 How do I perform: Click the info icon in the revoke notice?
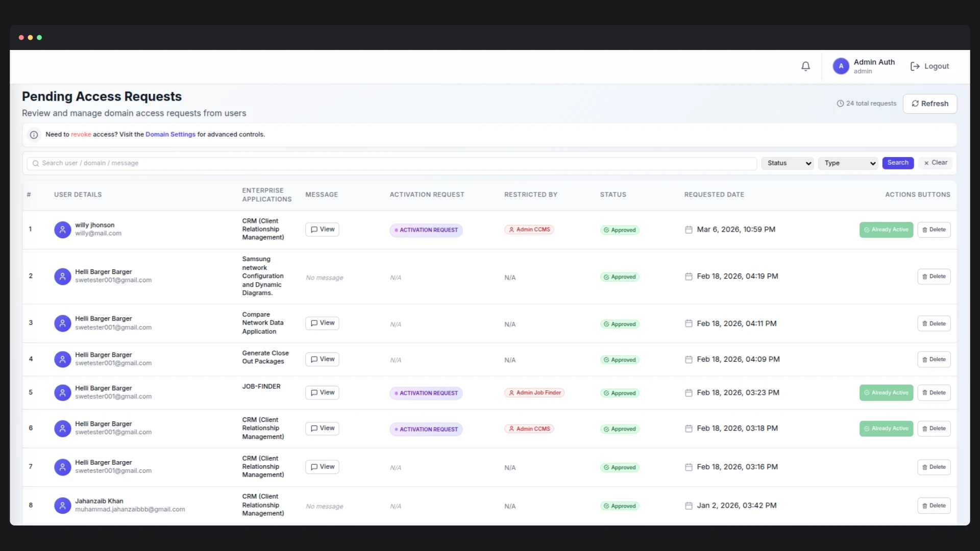(x=34, y=135)
